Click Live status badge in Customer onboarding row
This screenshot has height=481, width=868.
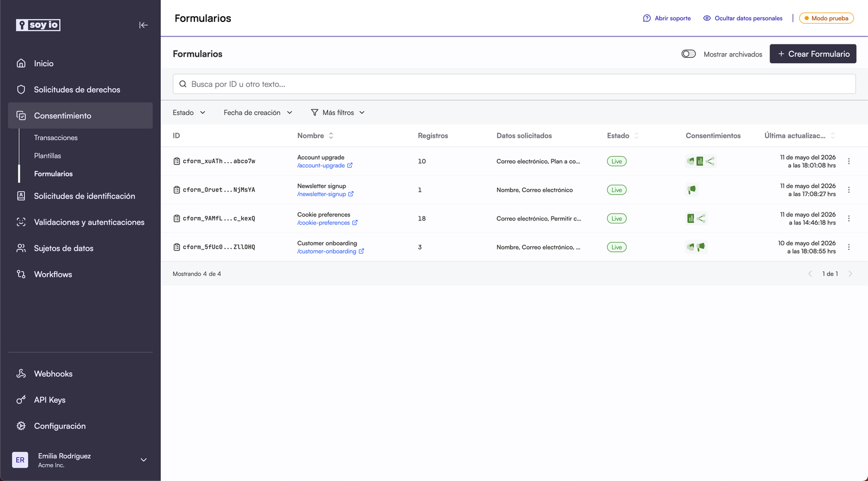[x=616, y=247]
